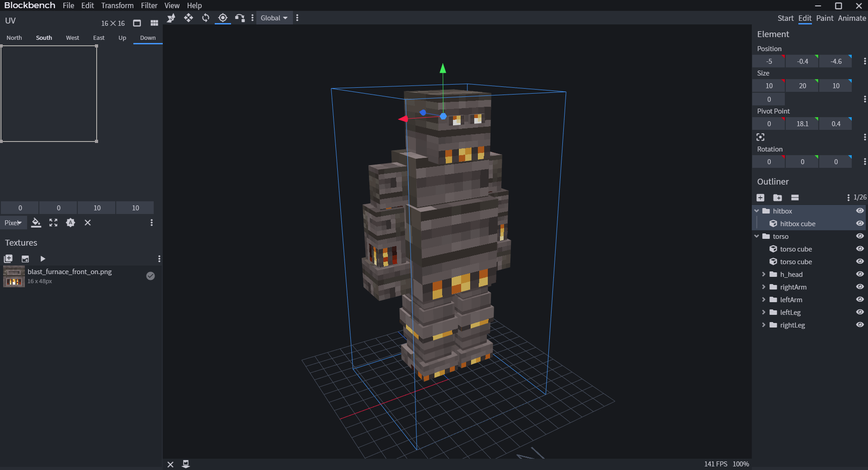Click the Position X field showing -5
This screenshot has height=470, width=868.
[769, 61]
